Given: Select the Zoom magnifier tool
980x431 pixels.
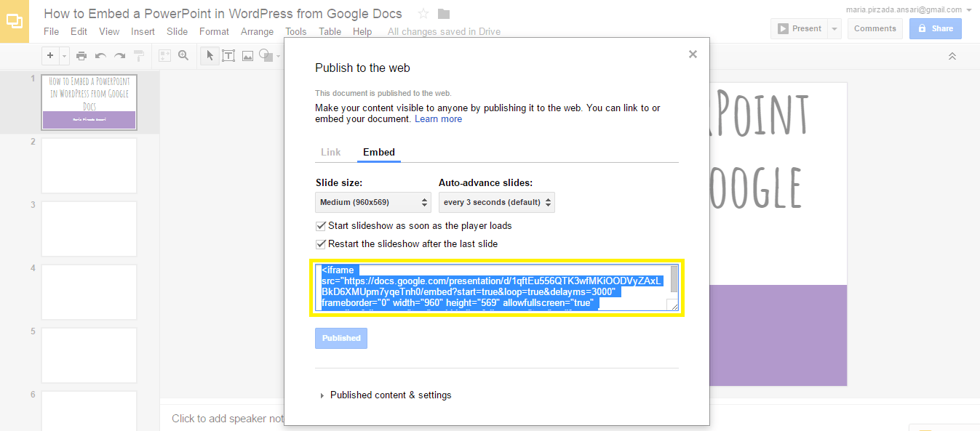Looking at the screenshot, I should pyautogui.click(x=183, y=55).
